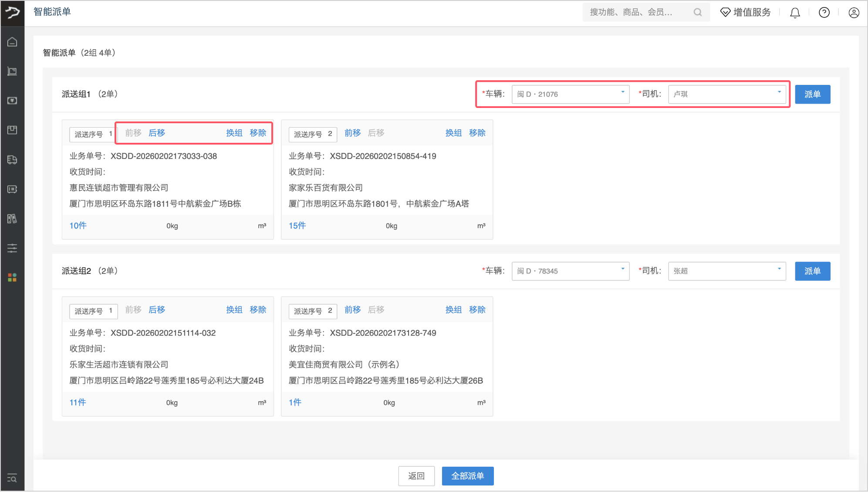Click the sliders settings sidebar icon

tap(12, 248)
